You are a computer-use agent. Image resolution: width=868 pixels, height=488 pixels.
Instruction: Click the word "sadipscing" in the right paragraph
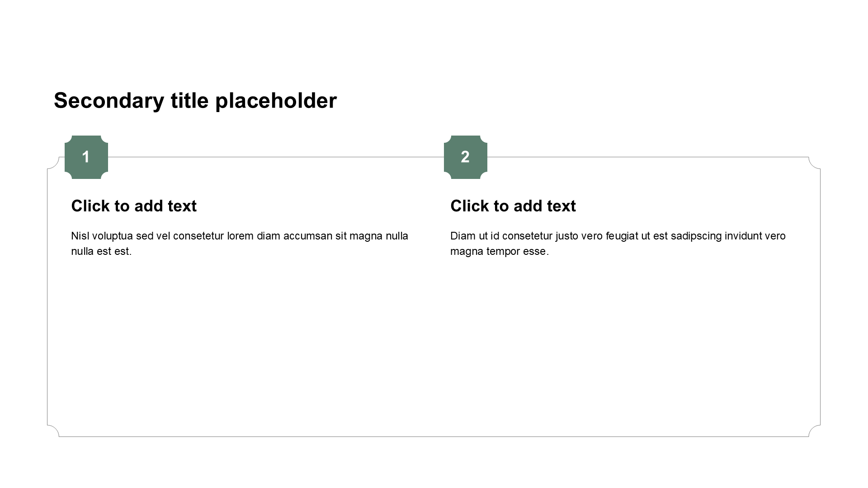[x=696, y=236]
